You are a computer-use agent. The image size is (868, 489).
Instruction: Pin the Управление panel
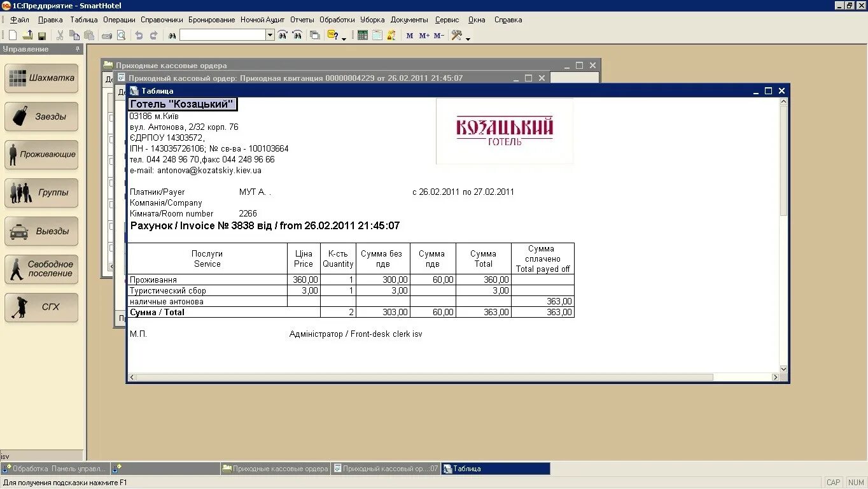tap(78, 49)
